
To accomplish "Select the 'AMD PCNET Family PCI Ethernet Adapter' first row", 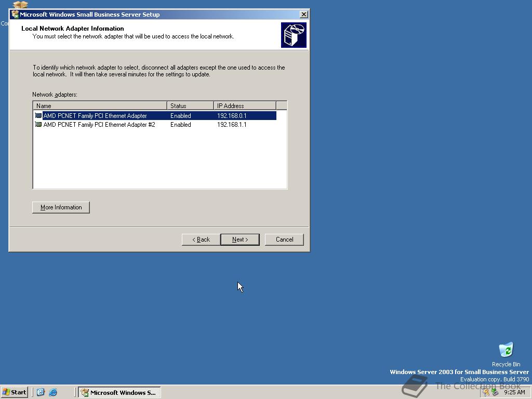I will [x=155, y=116].
